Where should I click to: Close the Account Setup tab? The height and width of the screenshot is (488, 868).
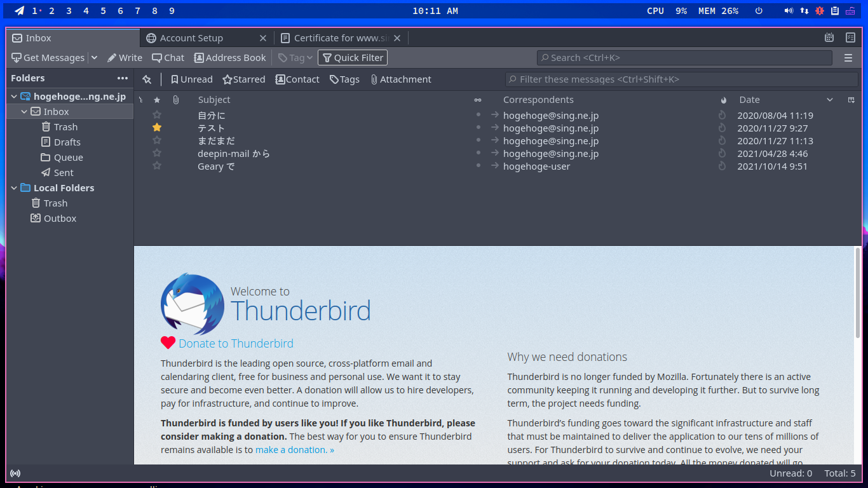tap(264, 38)
